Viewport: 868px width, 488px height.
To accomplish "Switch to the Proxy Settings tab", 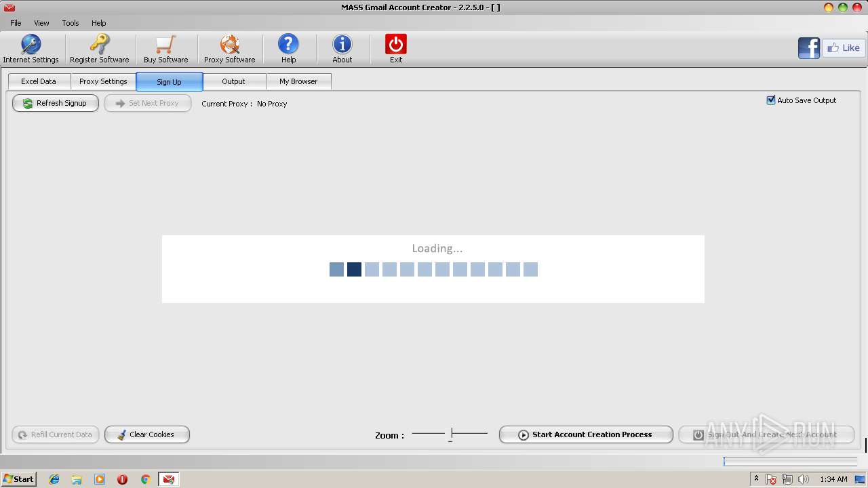I will click(103, 81).
